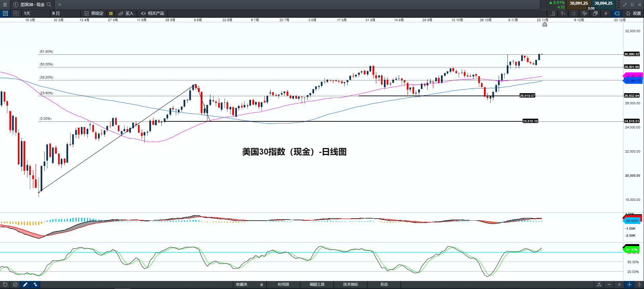This screenshot has height=289, width=644.
Task: Toggle the candlestick price marker tool
Action: [606, 13]
